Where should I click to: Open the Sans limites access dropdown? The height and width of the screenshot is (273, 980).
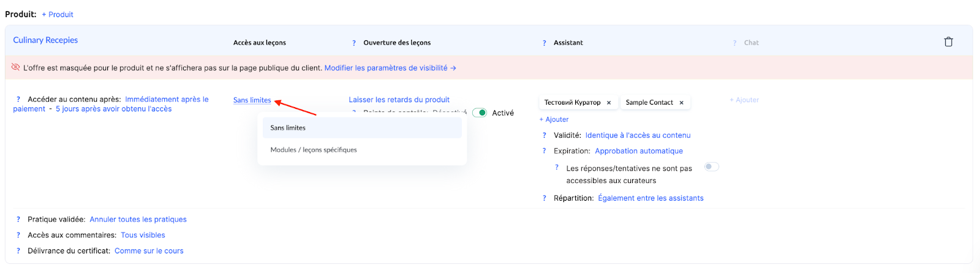252,100
